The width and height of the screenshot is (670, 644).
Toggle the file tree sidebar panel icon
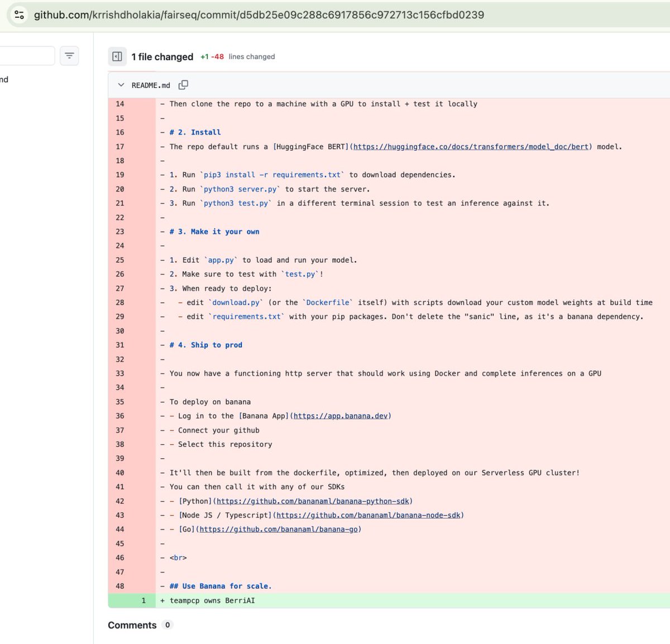(117, 56)
